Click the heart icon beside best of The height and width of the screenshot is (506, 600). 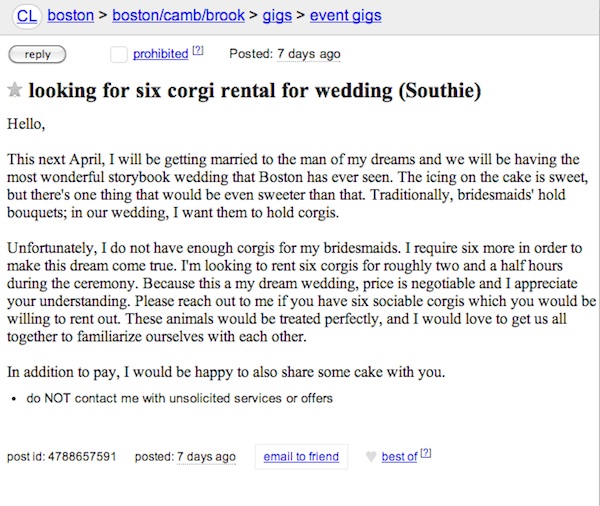point(371,457)
